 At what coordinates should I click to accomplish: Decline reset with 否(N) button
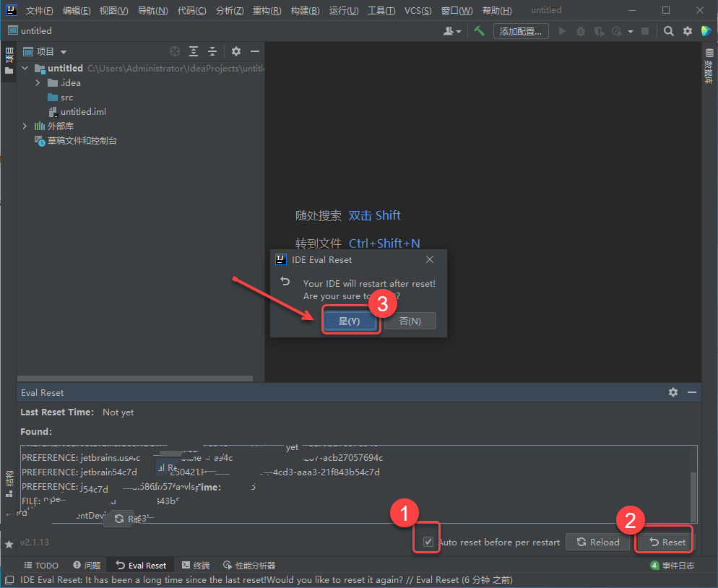tap(410, 321)
